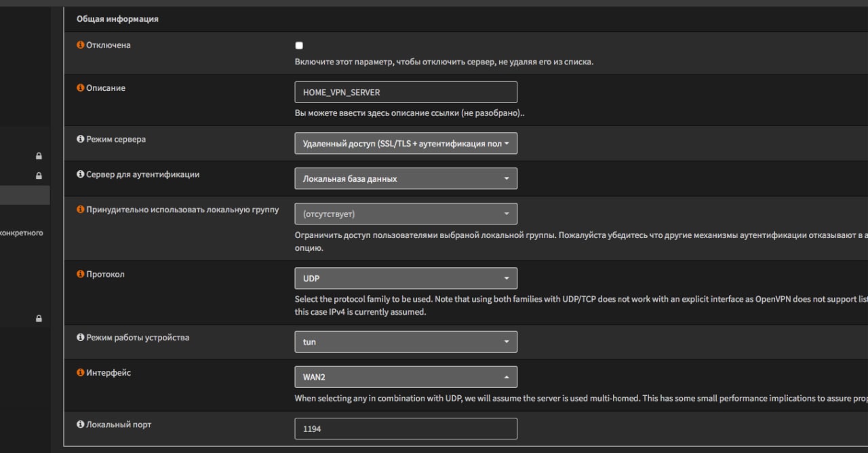Open the Локальная база данных dropdown
This screenshot has height=453, width=868.
pos(406,178)
